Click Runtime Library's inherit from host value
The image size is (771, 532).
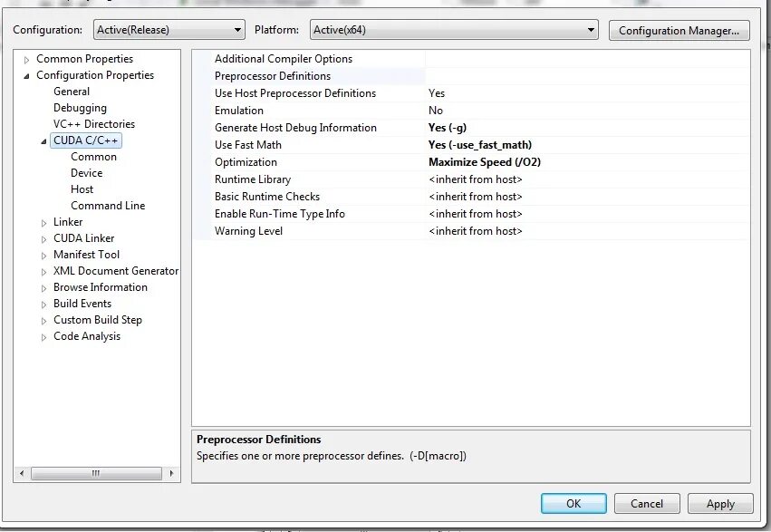pyautogui.click(x=476, y=179)
